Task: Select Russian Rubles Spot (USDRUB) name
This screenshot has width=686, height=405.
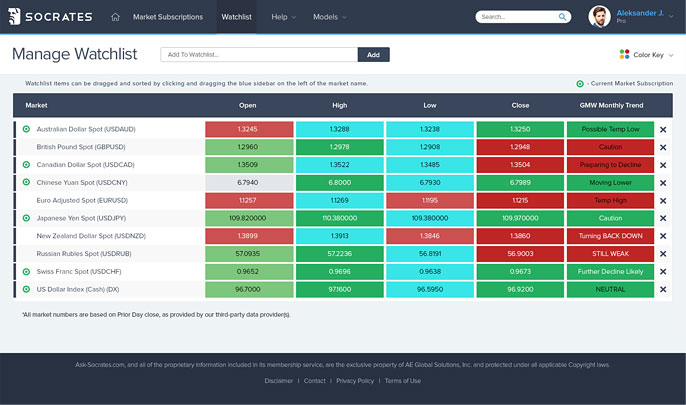Action: (84, 254)
